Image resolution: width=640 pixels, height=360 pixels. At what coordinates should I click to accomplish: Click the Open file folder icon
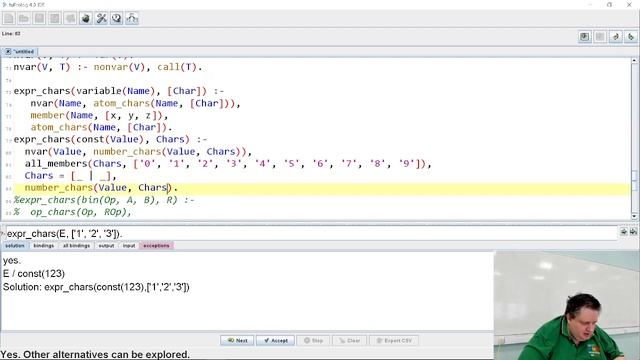[x=24, y=18]
